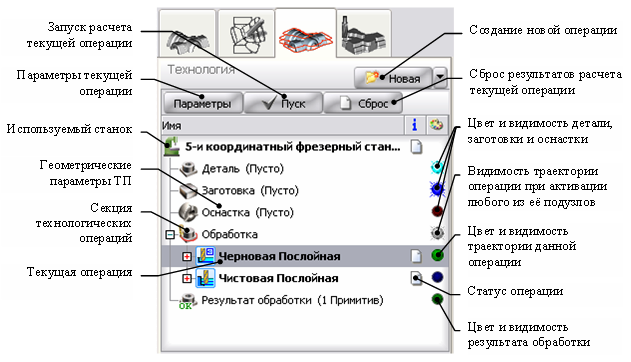Viewport: 631px width, 362px height.
Task: Open the second tab with pencil drawing icon
Action: pyautogui.click(x=246, y=34)
